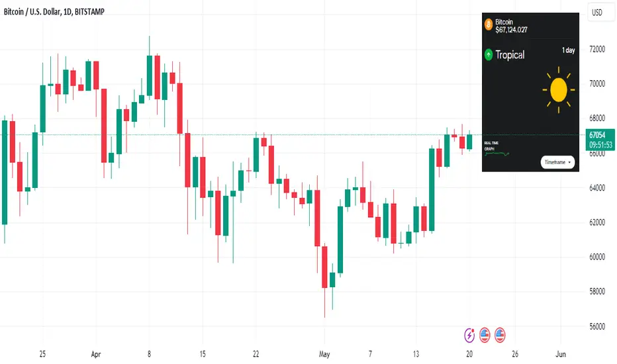This screenshot has width=617, height=364.
Task: Click the 1 day timeframe label
Action: [568, 50]
